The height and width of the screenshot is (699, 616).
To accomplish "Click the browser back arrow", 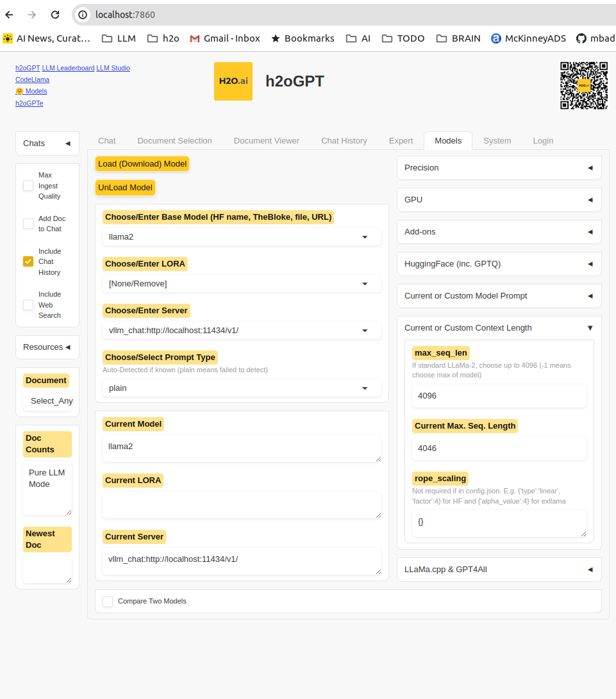I will 10,14.
